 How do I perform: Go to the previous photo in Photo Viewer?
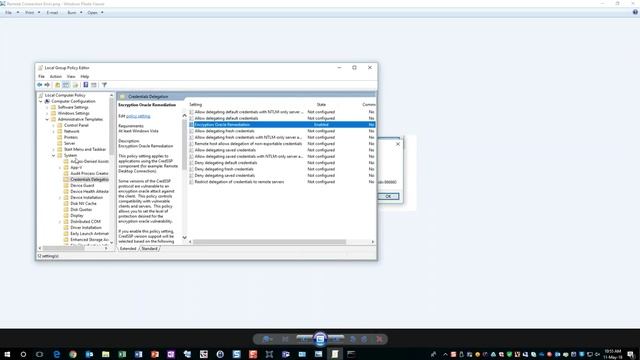click(x=304, y=339)
